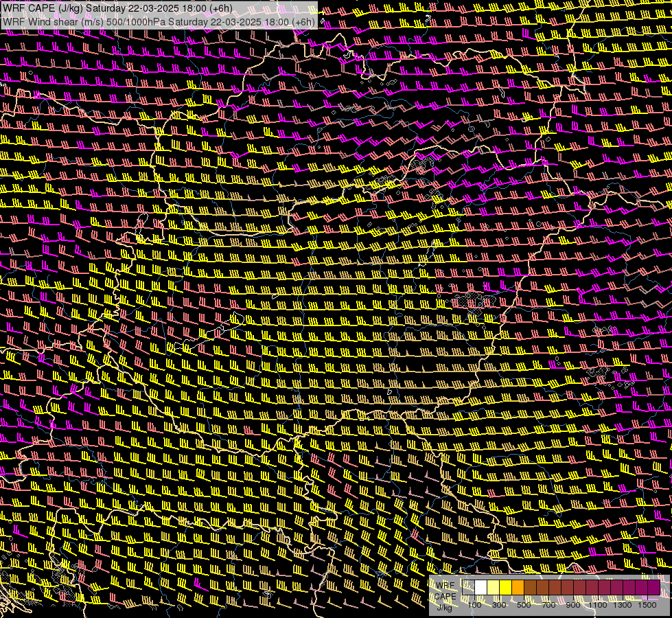The image size is (672, 618).
Task: Click the orange CAPE legend swatch
Action: point(518,588)
